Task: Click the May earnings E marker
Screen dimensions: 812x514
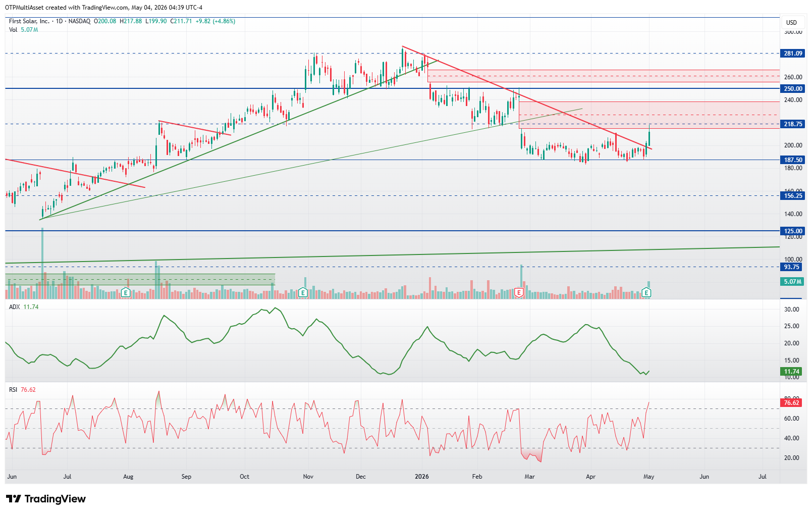Action: coord(646,292)
